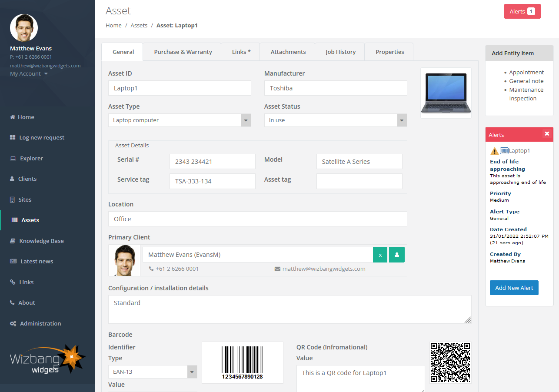Clear the primary client with x button
Viewport: 559px width, 392px height.
coord(380,255)
